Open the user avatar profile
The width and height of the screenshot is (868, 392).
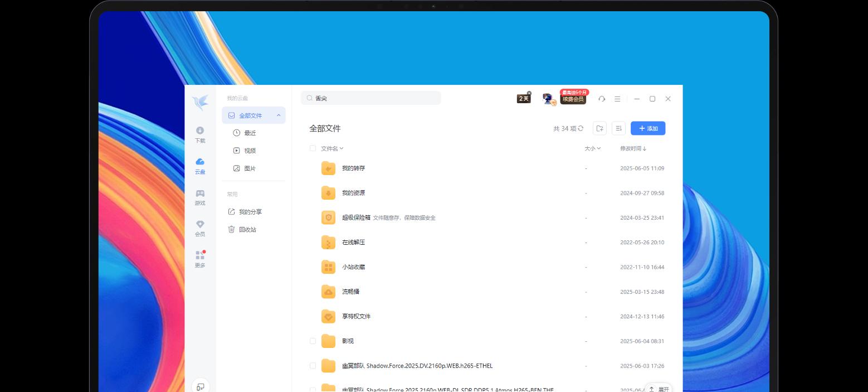pos(548,99)
